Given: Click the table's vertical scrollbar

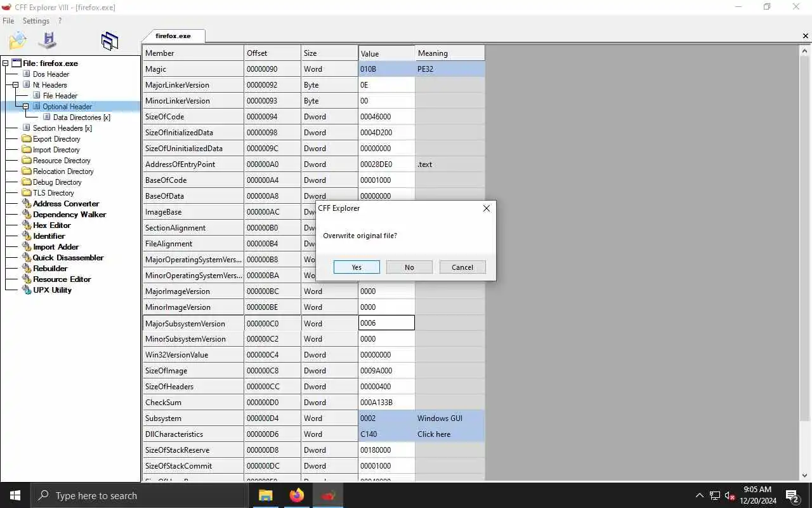Looking at the screenshot, I should point(806,238).
